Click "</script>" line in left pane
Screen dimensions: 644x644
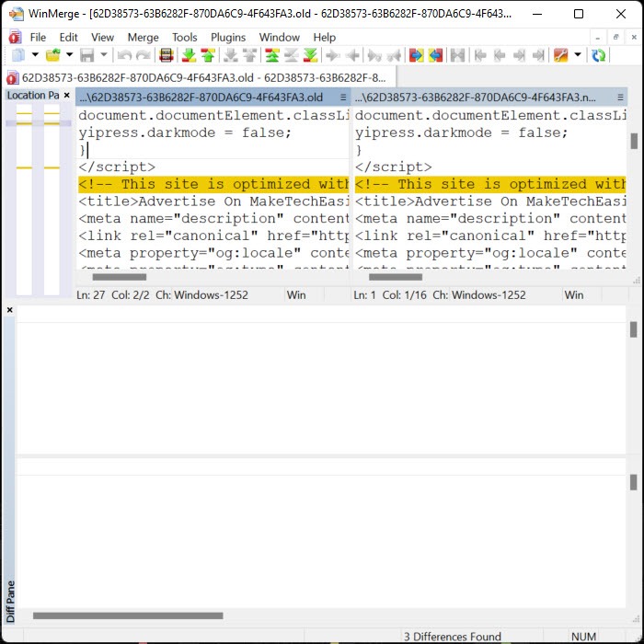(117, 167)
